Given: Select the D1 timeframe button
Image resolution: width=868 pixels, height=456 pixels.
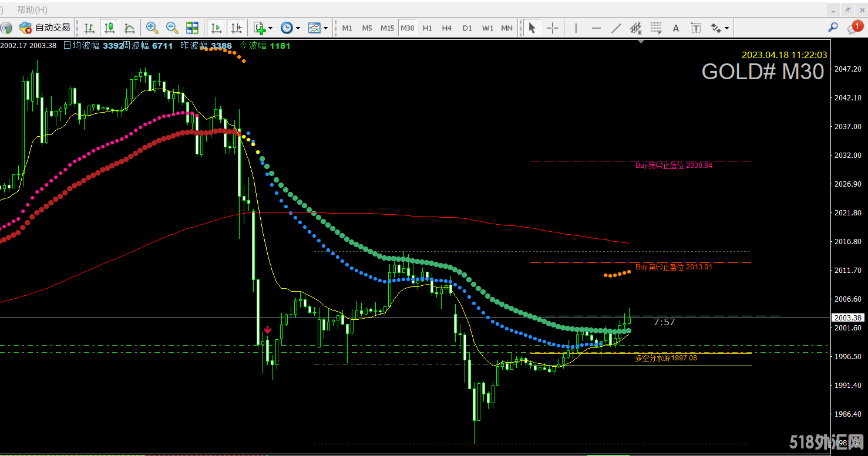Looking at the screenshot, I should point(467,28).
